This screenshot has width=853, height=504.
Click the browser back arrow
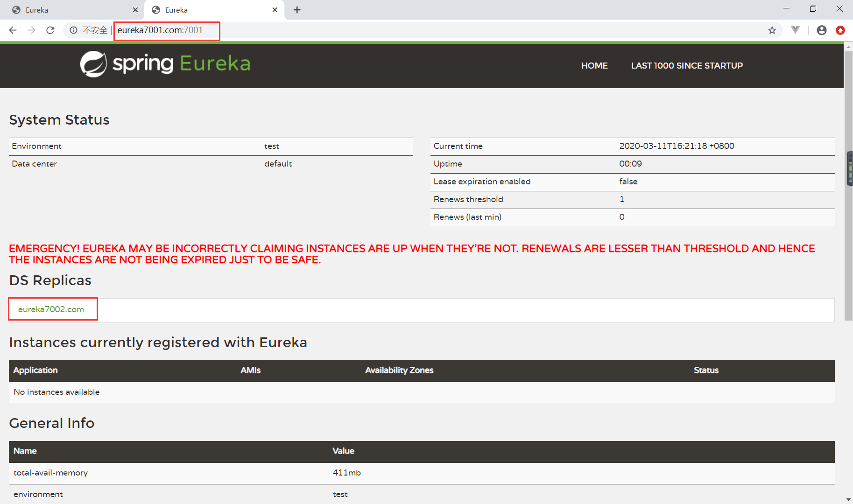click(x=13, y=30)
